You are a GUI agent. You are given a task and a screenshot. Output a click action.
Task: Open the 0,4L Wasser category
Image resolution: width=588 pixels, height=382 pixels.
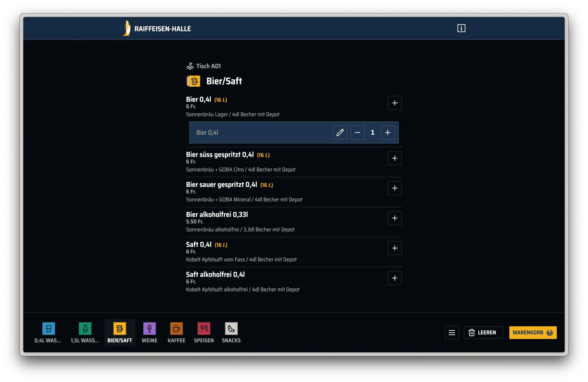(48, 332)
